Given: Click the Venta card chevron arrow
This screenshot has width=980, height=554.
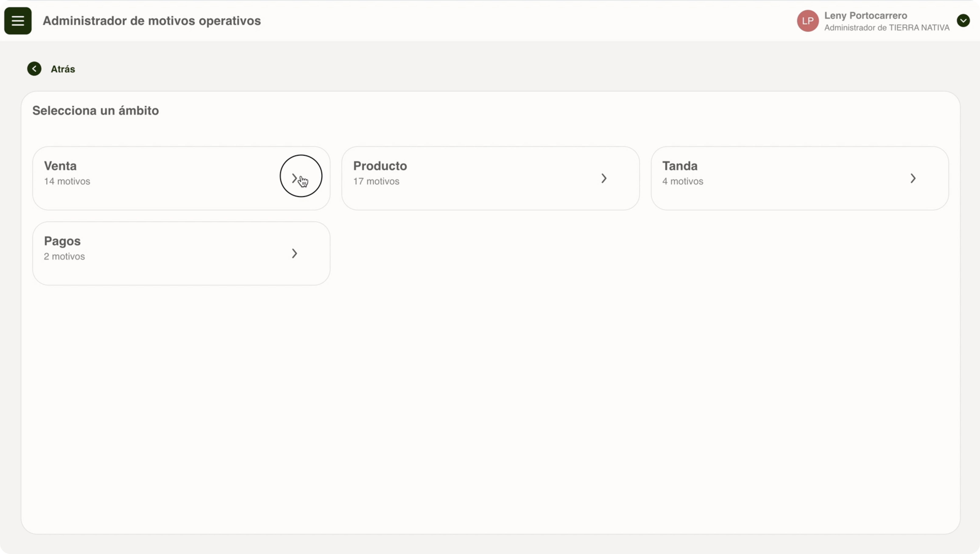Looking at the screenshot, I should 295,178.
